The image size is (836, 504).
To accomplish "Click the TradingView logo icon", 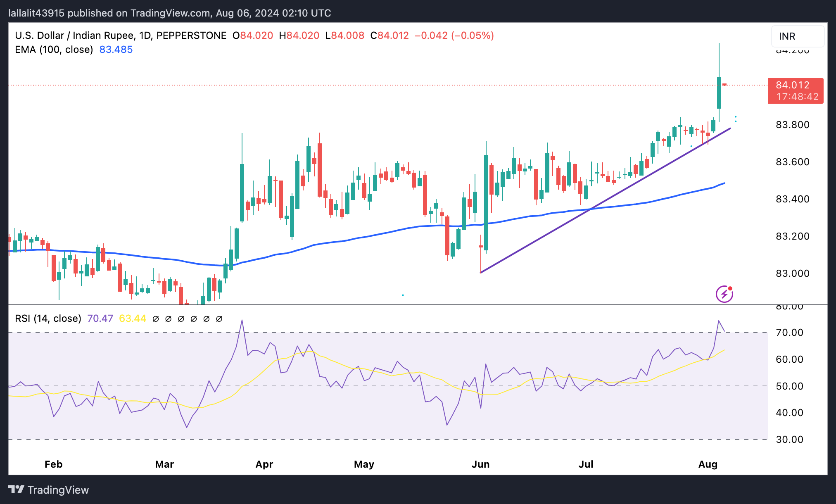I will click(x=17, y=490).
